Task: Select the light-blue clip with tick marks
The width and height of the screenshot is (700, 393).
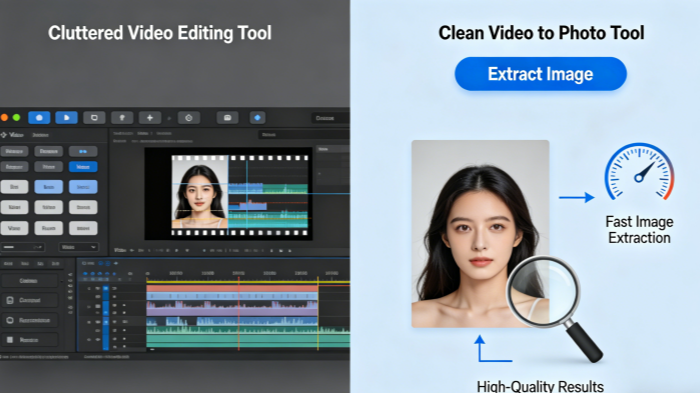Action: pyautogui.click(x=232, y=296)
